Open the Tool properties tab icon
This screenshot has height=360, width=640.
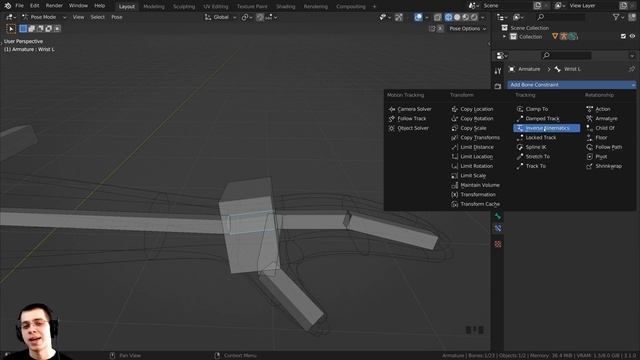coord(498,71)
